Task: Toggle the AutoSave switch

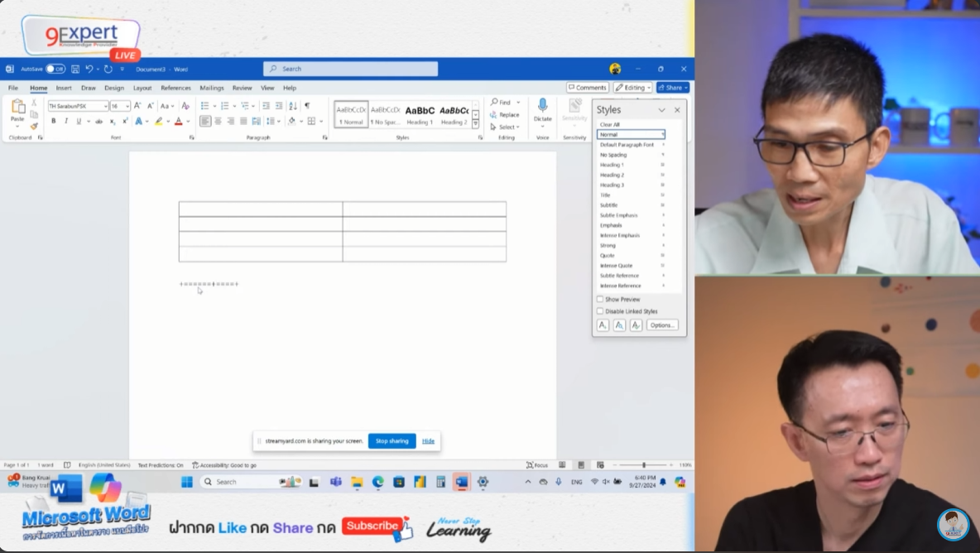Action: [x=55, y=70]
